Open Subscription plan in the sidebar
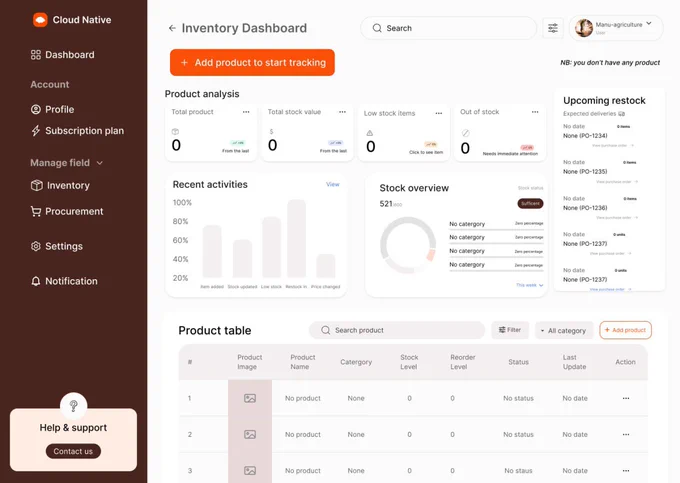 [77, 131]
